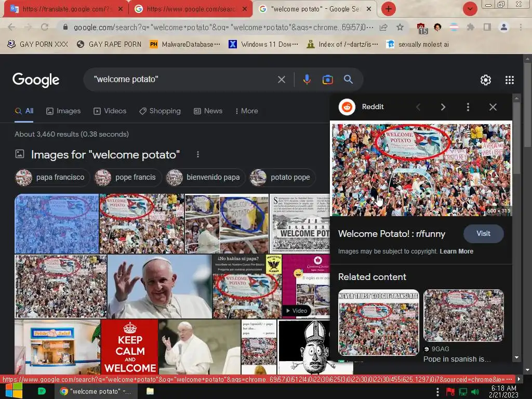Screen dimensions: 532x399
Task: Open Index of /~dartz/is bookmark
Action: click(342, 45)
